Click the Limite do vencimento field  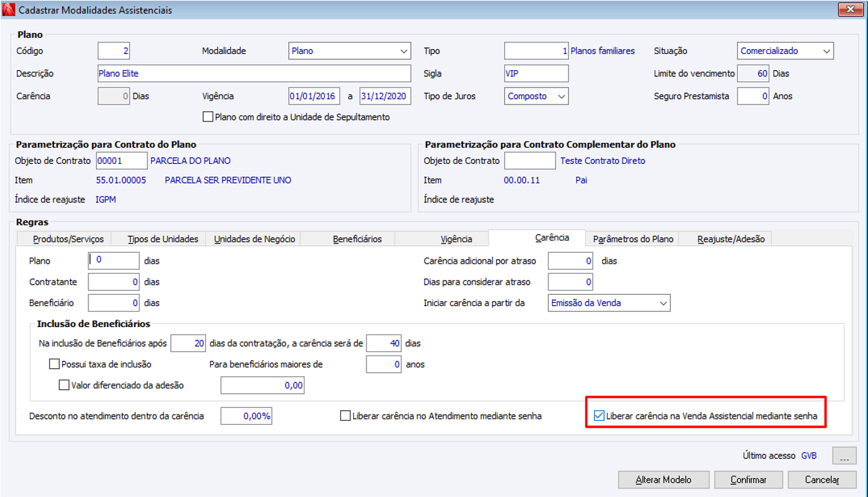pyautogui.click(x=753, y=74)
